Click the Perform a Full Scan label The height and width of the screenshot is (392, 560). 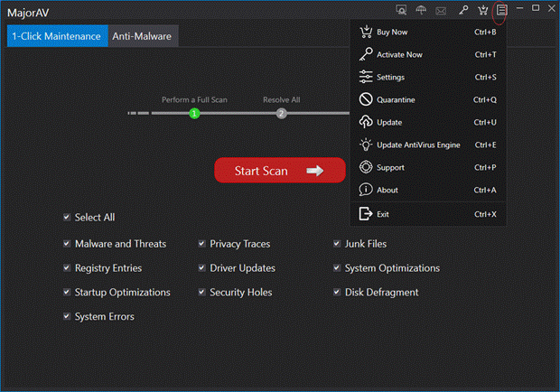point(194,99)
